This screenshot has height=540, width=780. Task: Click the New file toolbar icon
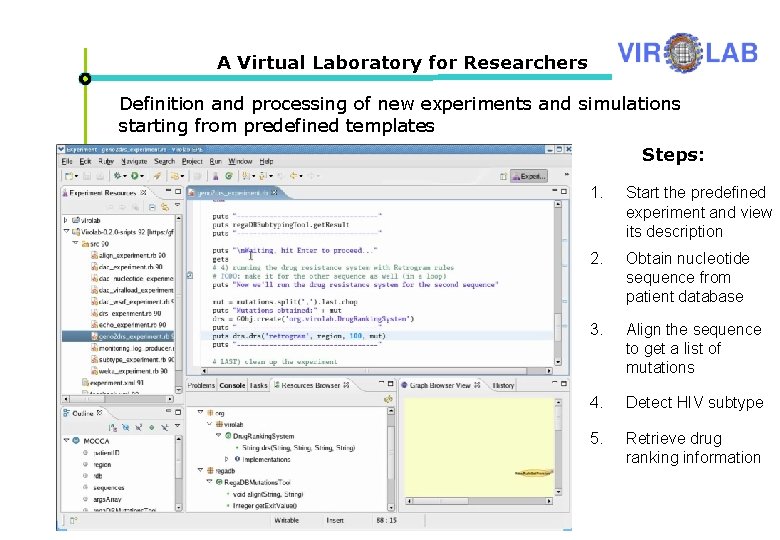tap(69, 176)
